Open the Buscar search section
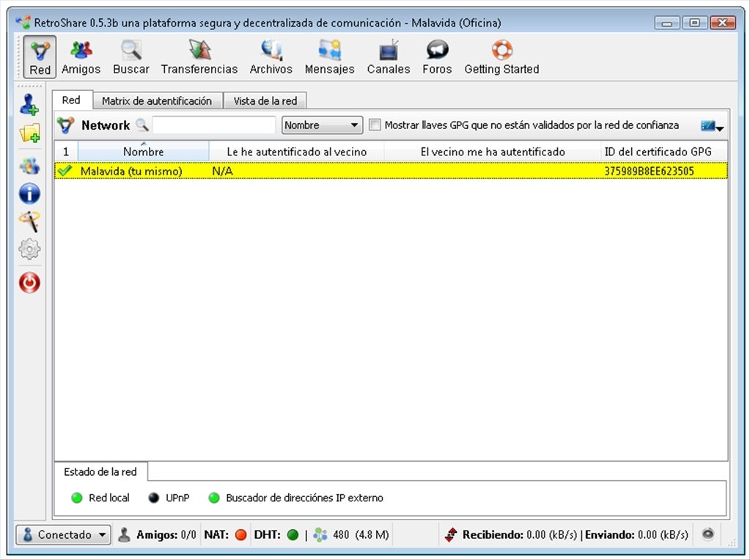 [x=131, y=57]
